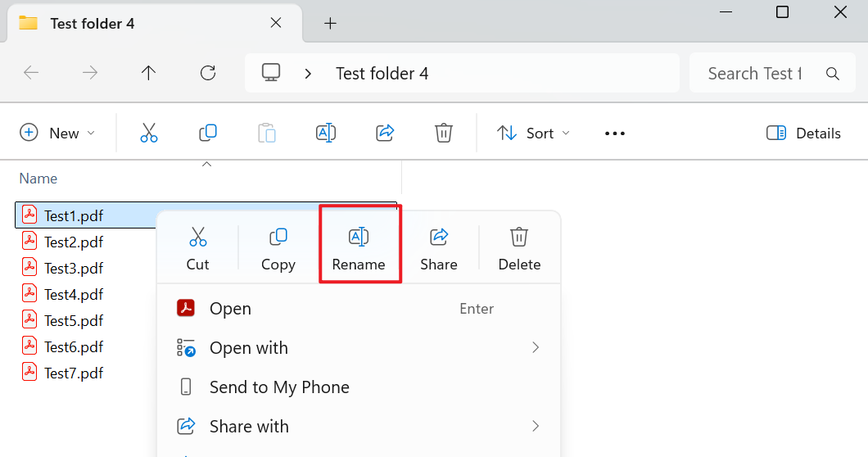Expand the Share with submenu arrow
The image size is (868, 457).
click(x=536, y=426)
